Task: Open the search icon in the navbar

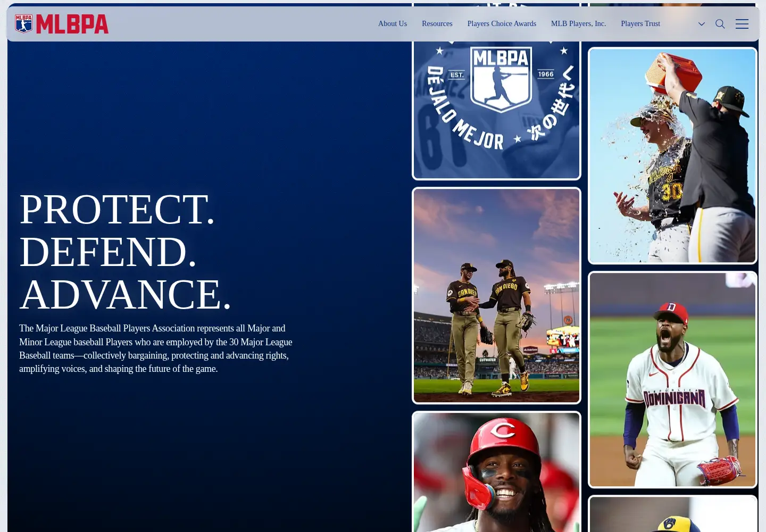Action: [720, 24]
